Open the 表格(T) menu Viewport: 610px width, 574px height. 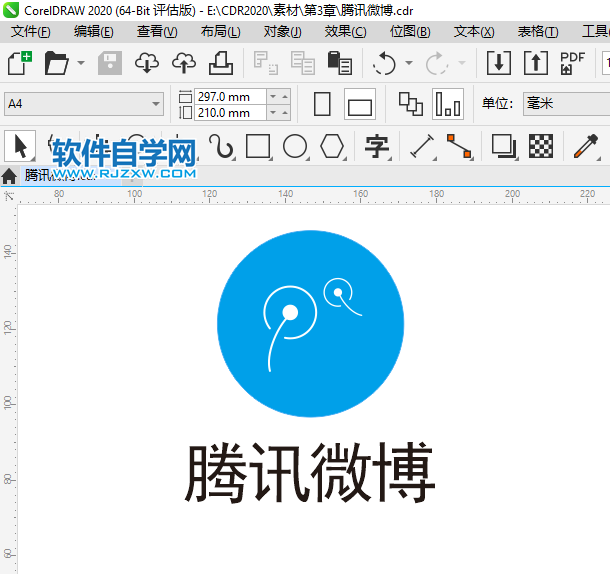(538, 32)
